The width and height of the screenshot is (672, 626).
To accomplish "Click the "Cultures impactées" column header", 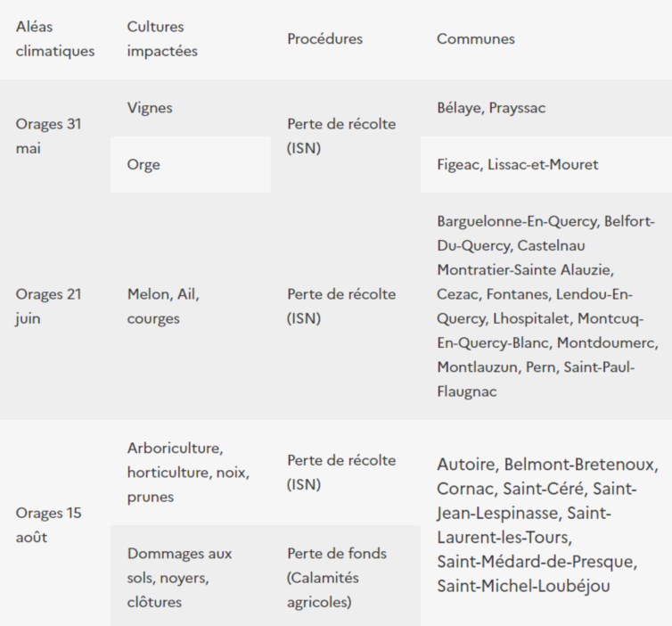I will pos(162,39).
